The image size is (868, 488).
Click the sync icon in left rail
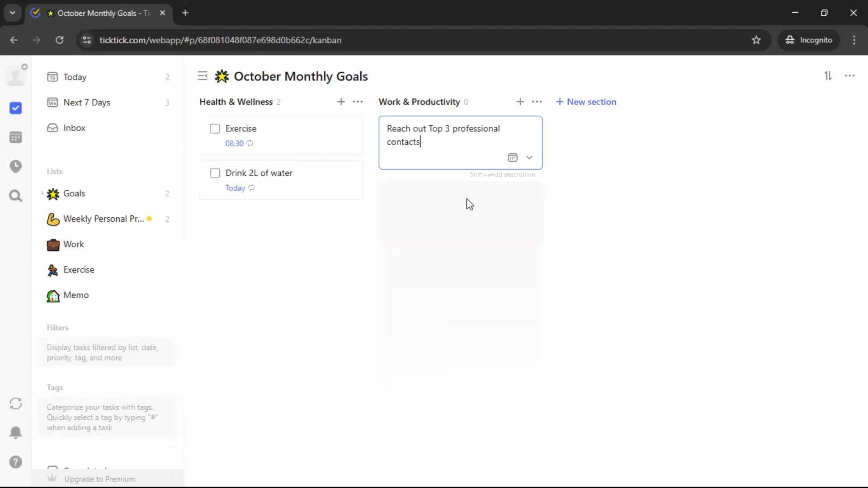pos(15,404)
